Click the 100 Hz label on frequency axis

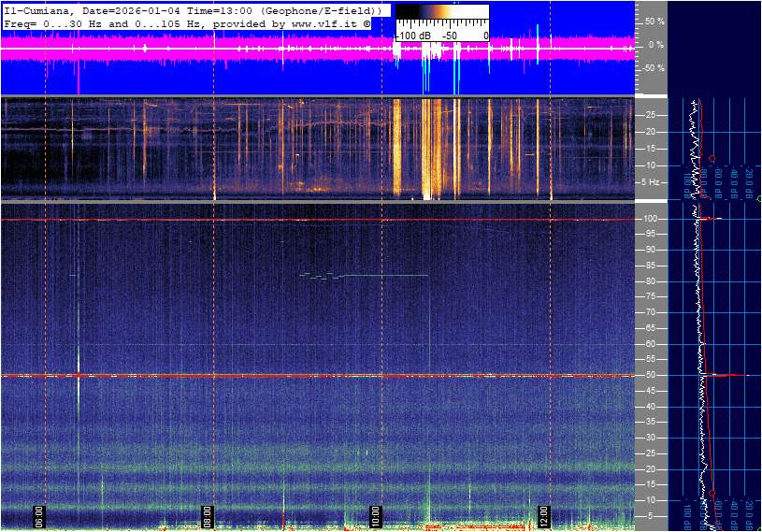point(650,219)
